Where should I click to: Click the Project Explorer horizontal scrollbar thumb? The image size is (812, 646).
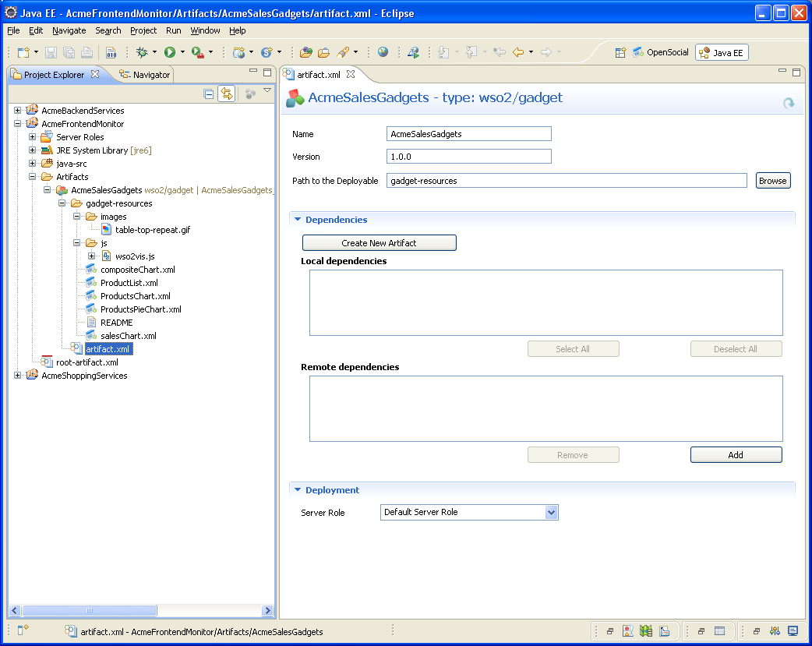click(89, 610)
